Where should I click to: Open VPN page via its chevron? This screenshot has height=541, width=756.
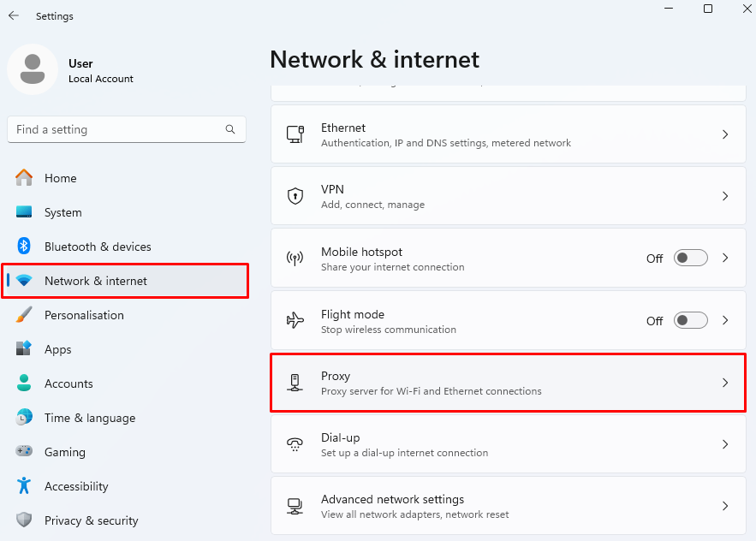(725, 196)
